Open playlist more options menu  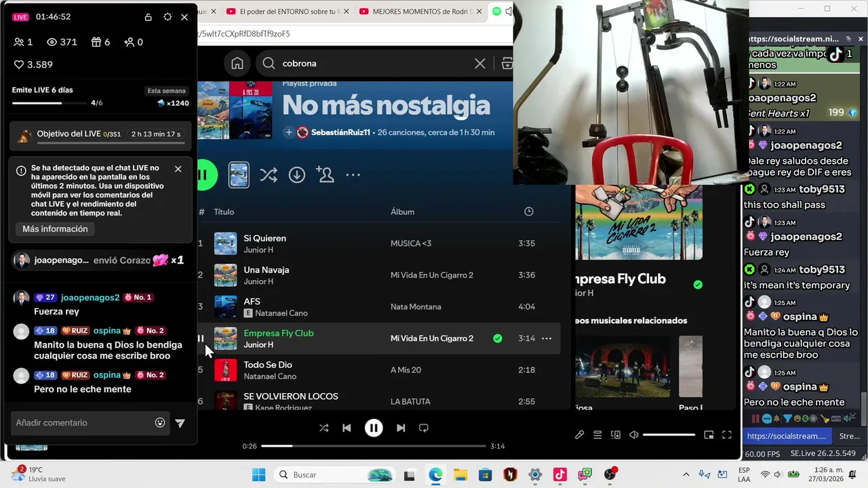coord(353,175)
